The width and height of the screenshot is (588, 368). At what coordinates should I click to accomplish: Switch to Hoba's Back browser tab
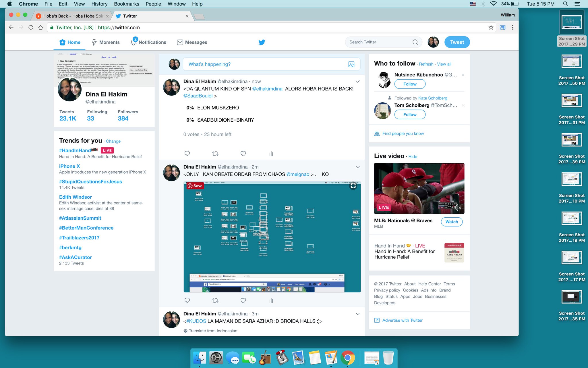point(72,16)
